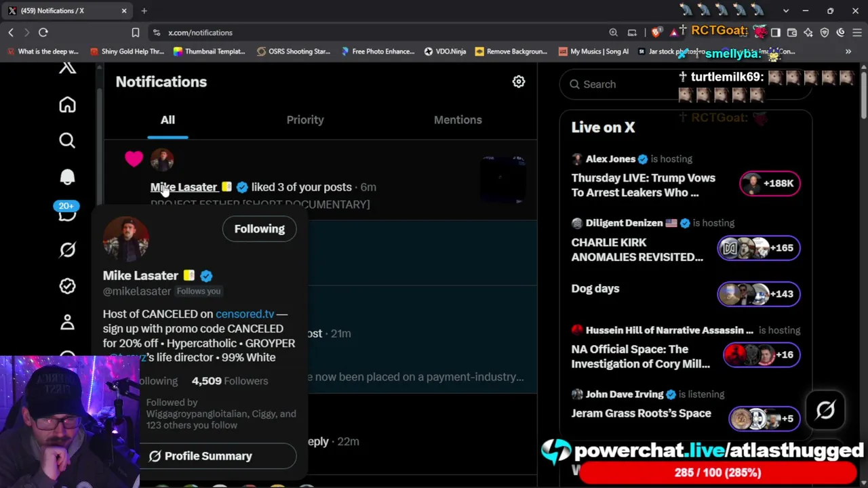868x488 pixels.
Task: Open the Profile person icon in sidebar
Action: (x=67, y=322)
